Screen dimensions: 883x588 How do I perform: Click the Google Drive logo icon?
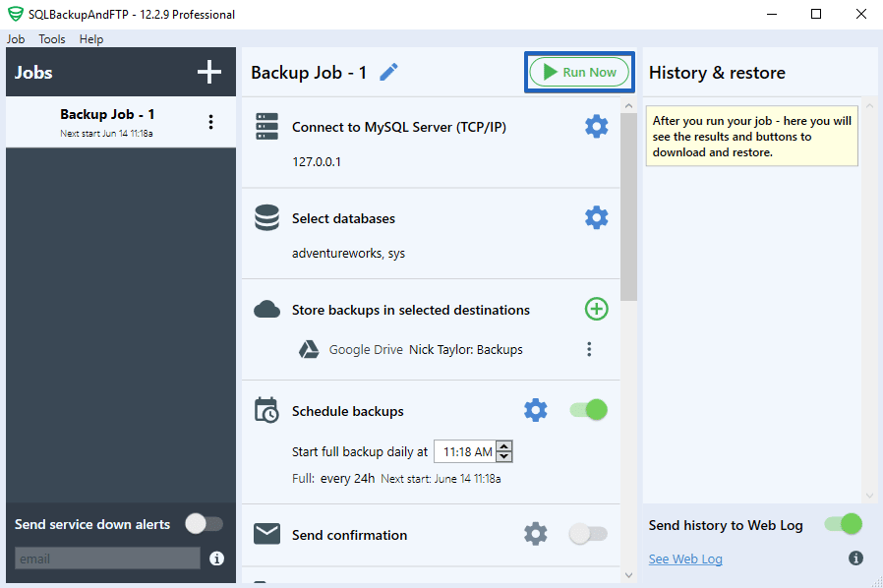309,349
